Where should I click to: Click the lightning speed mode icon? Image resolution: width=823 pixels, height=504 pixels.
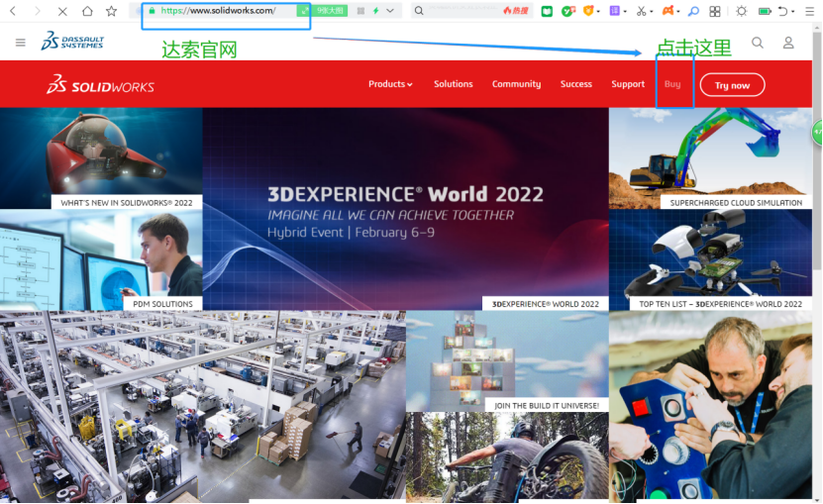[375, 11]
